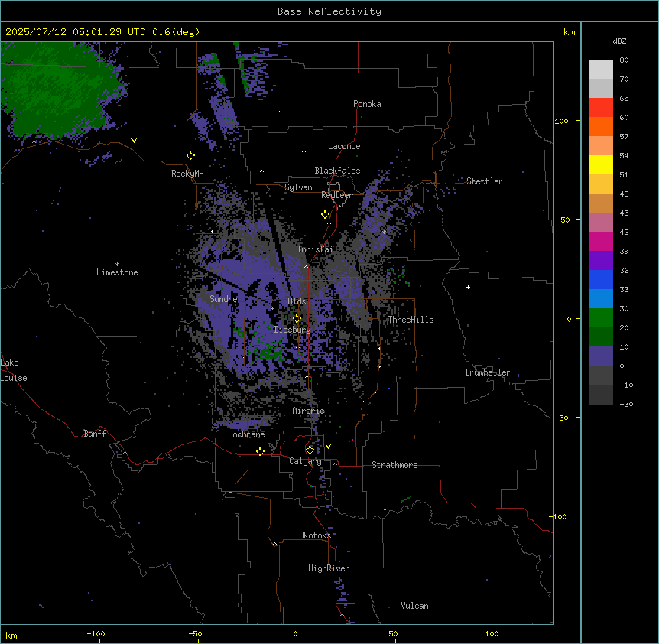The width and height of the screenshot is (659, 644).
Task: Click the Didsbury label
Action: [x=293, y=330]
